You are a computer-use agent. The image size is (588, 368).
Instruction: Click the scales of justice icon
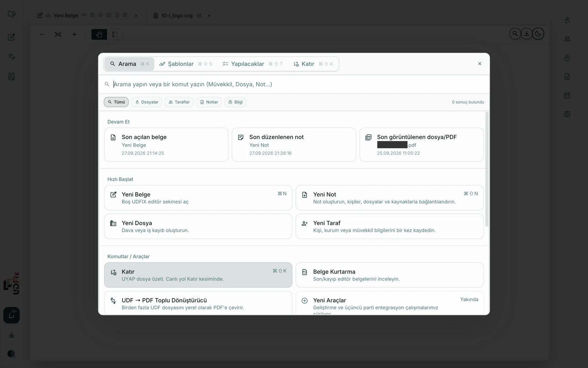(x=567, y=114)
